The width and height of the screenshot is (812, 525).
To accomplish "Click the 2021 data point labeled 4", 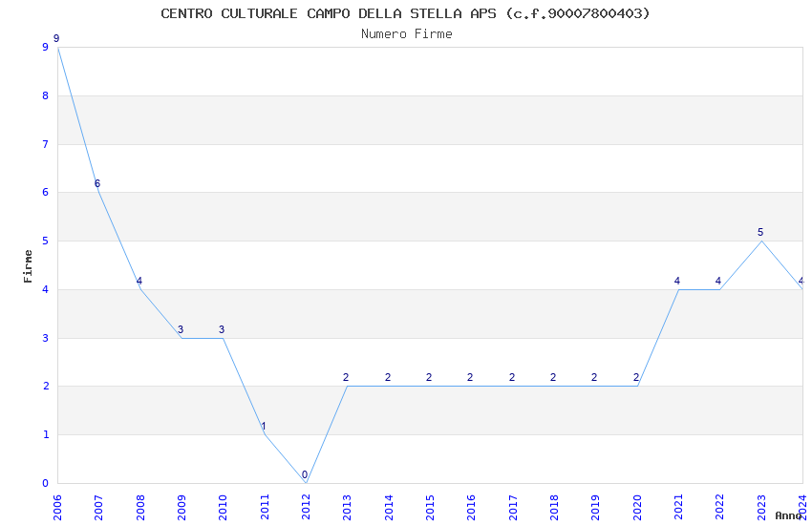I will (678, 289).
